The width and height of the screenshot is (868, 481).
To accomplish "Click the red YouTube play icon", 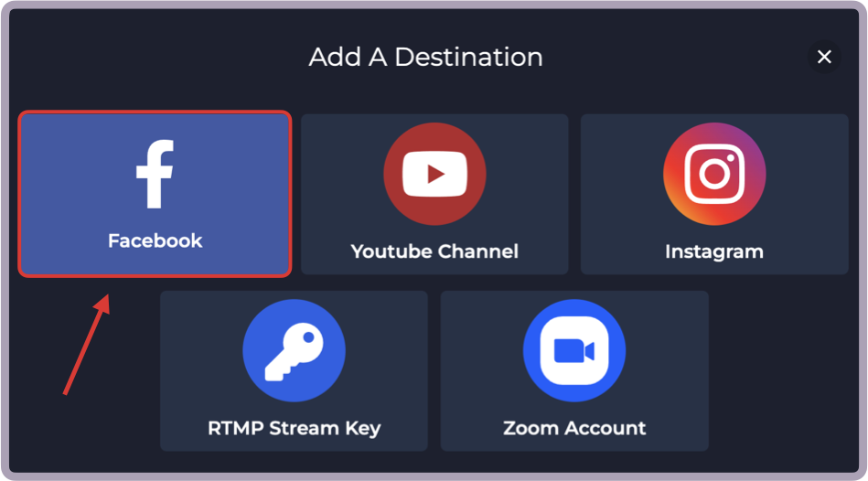I will tap(434, 174).
